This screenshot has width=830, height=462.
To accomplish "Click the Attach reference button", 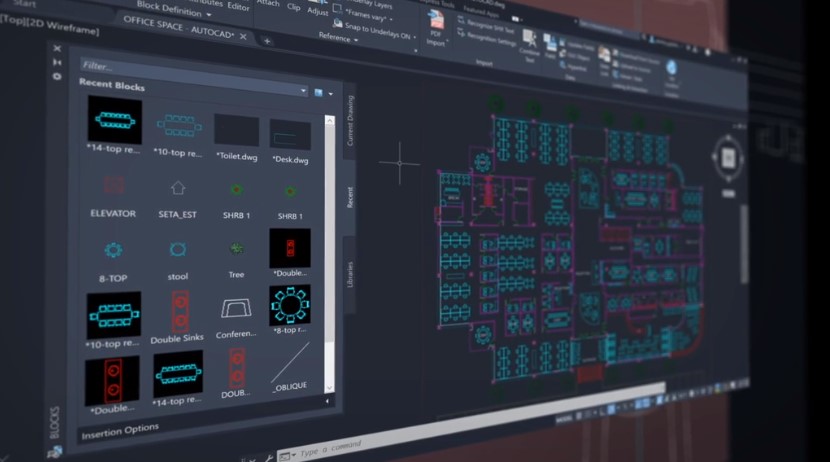I will point(268,3).
